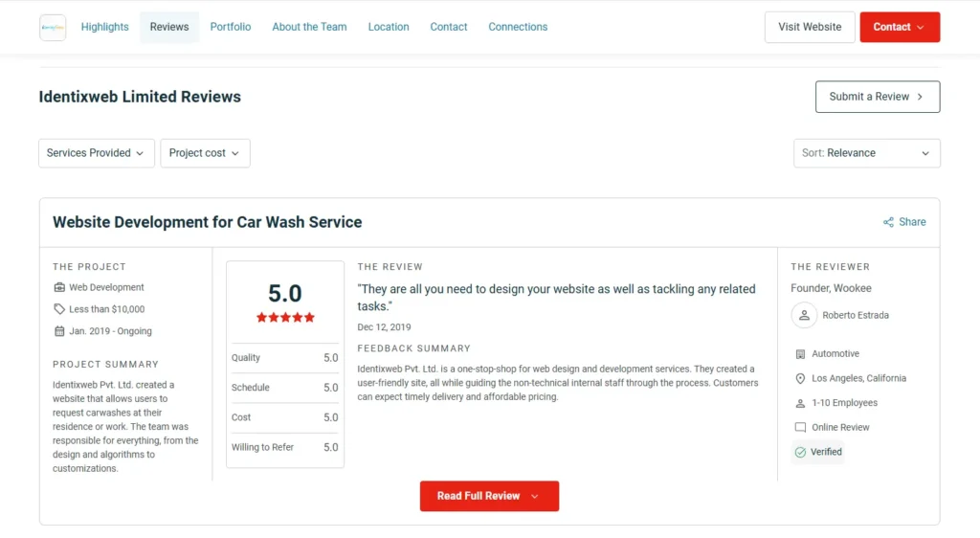Click the share icon beside Share
Image resolution: width=980 pixels, height=538 pixels.
point(888,222)
